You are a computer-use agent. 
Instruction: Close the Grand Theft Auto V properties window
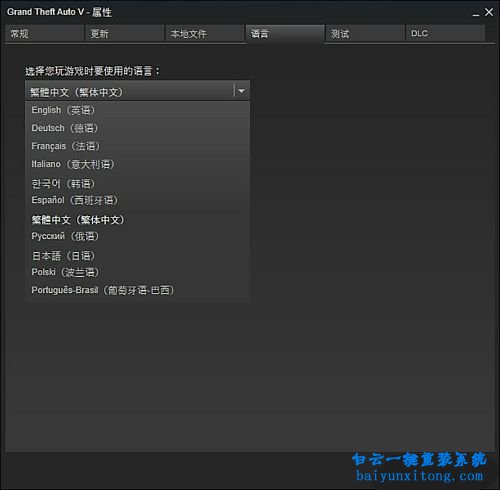(489, 12)
